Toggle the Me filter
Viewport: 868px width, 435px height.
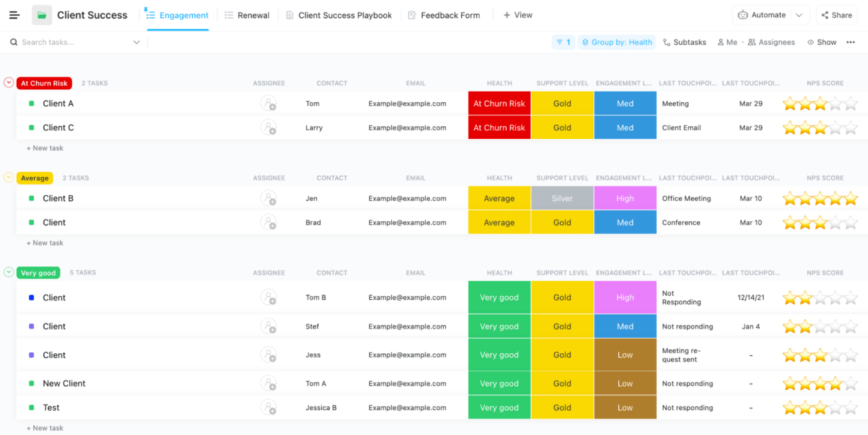coord(727,42)
